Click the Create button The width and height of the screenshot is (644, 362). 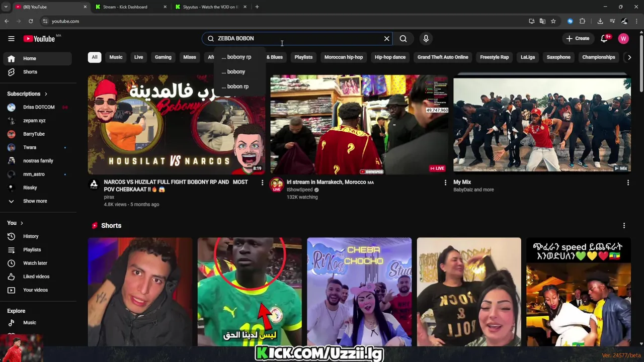[578, 39]
